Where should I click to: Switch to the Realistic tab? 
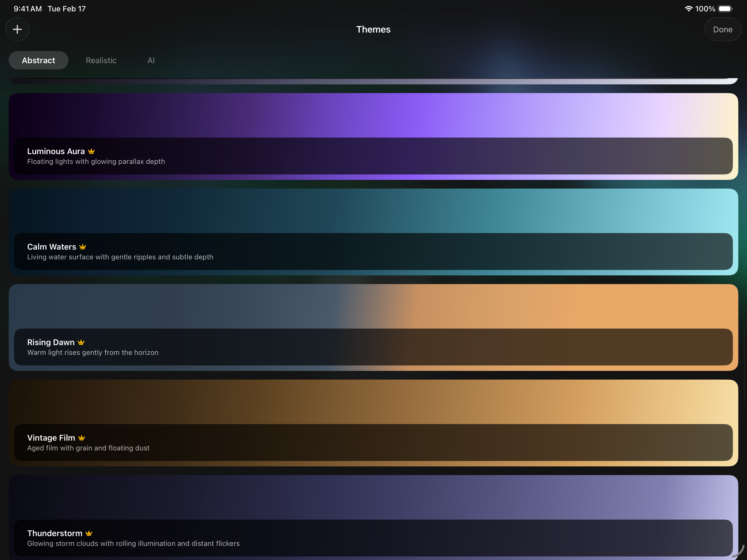[x=101, y=61]
